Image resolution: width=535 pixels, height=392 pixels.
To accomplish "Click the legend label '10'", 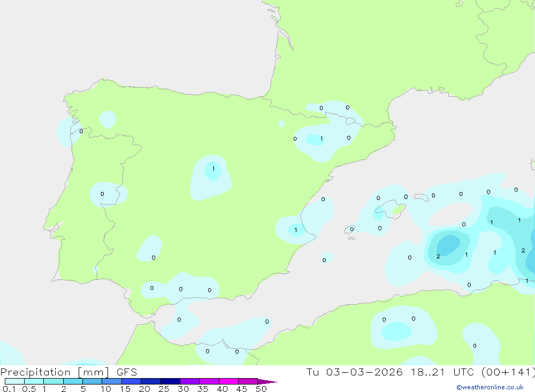I will point(105,389).
